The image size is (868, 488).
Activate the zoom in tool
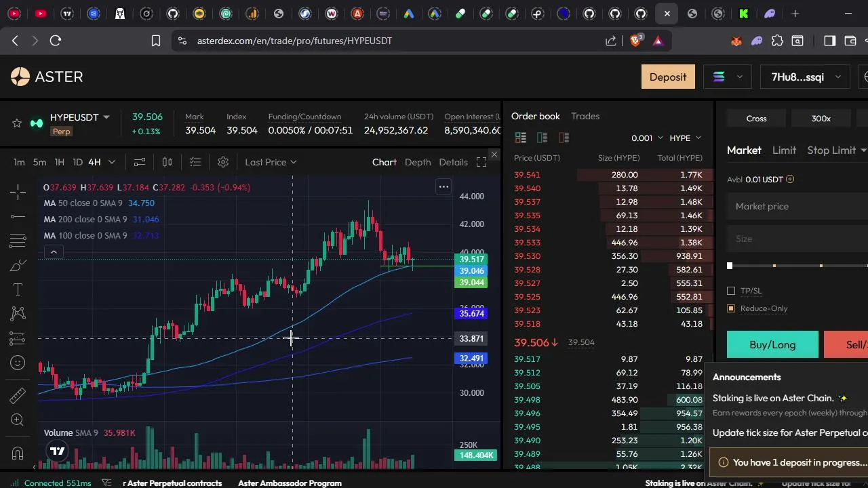pos(18,420)
